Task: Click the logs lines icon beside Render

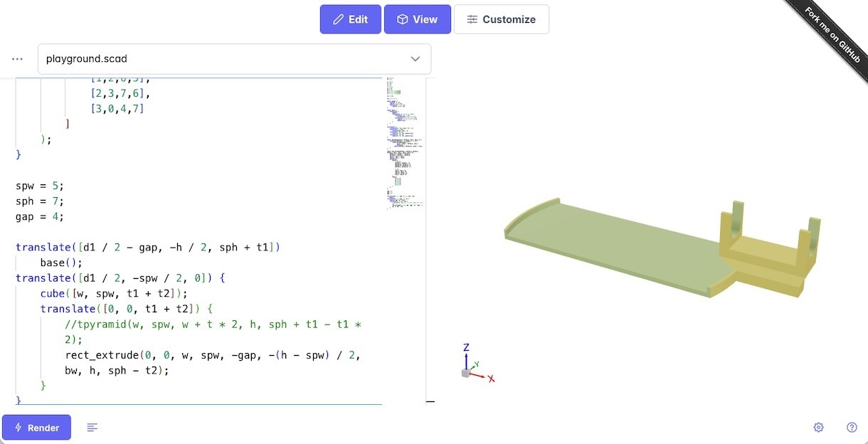Action: click(x=92, y=428)
